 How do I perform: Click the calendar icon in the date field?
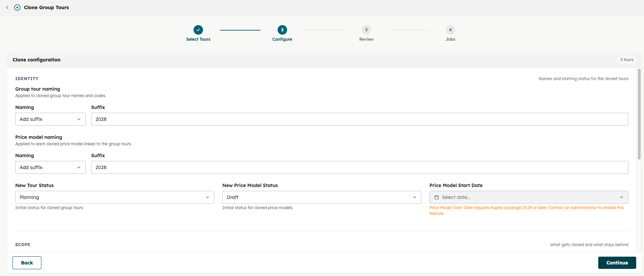[437, 197]
